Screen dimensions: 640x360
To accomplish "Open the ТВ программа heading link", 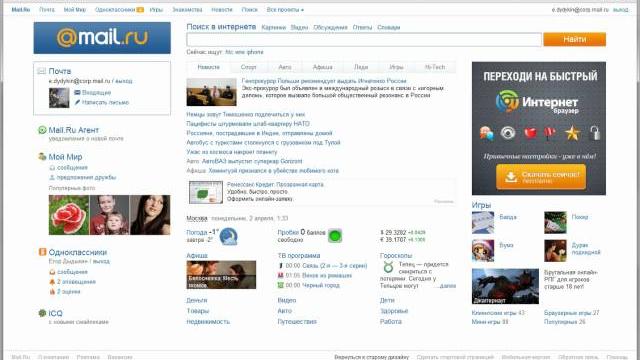I will click(x=299, y=256).
